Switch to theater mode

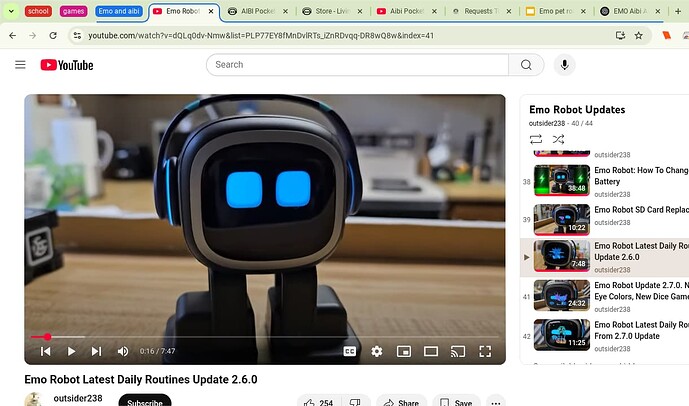pyautogui.click(x=431, y=351)
